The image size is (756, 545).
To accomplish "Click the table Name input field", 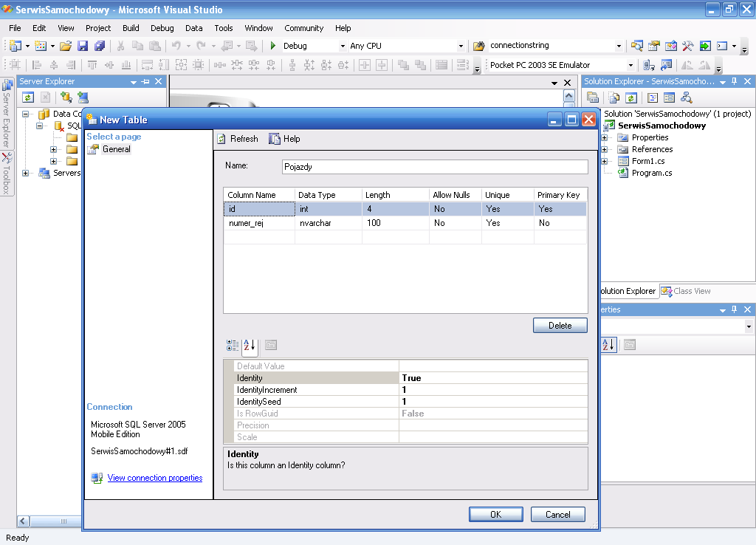I will (435, 167).
